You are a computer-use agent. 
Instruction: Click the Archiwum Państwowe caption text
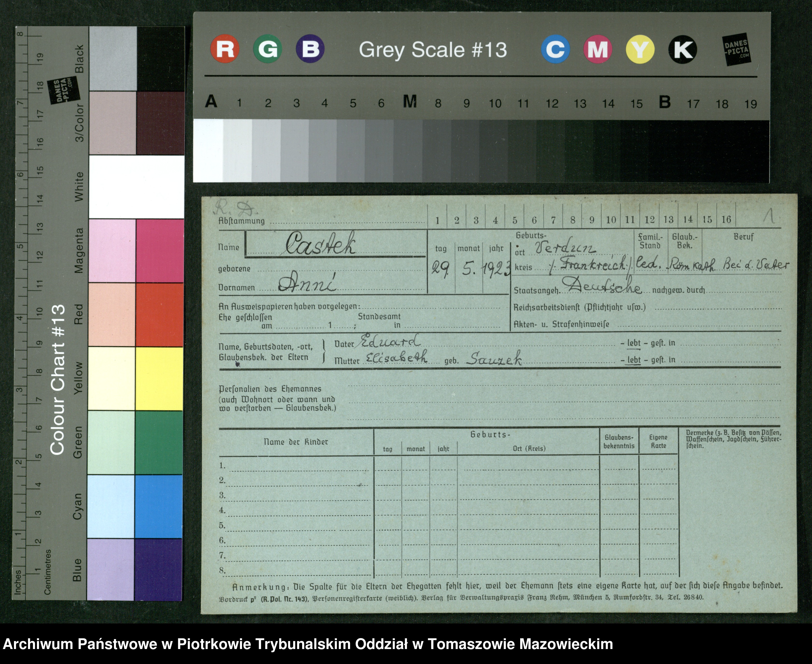(x=308, y=644)
